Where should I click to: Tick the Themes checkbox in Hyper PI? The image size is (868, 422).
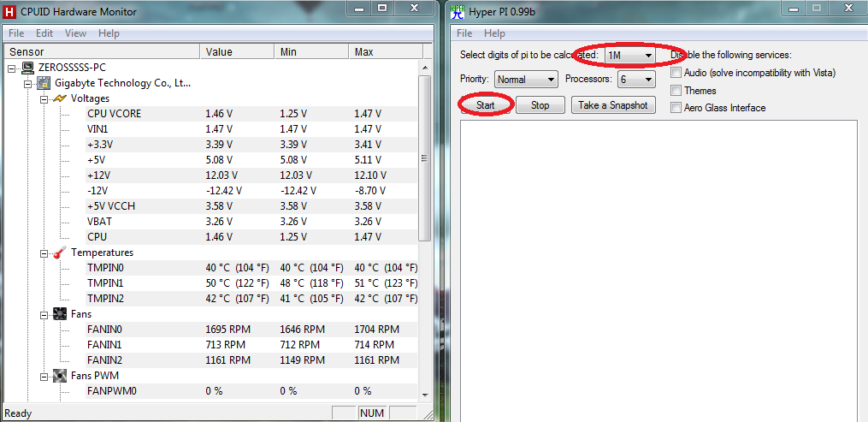[676, 90]
